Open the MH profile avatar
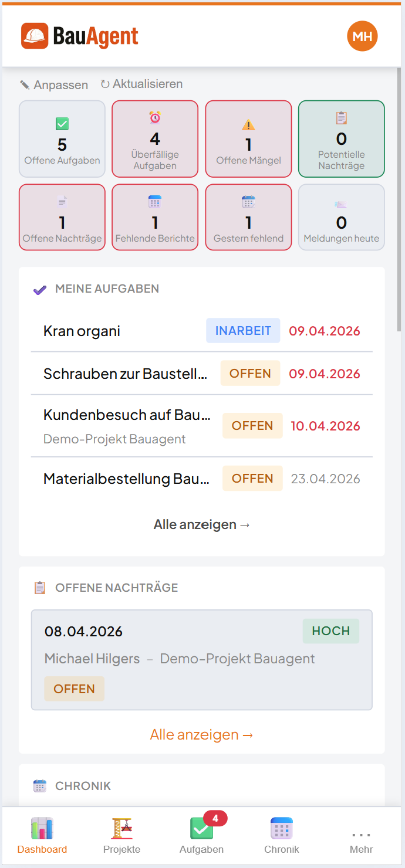 point(362,36)
